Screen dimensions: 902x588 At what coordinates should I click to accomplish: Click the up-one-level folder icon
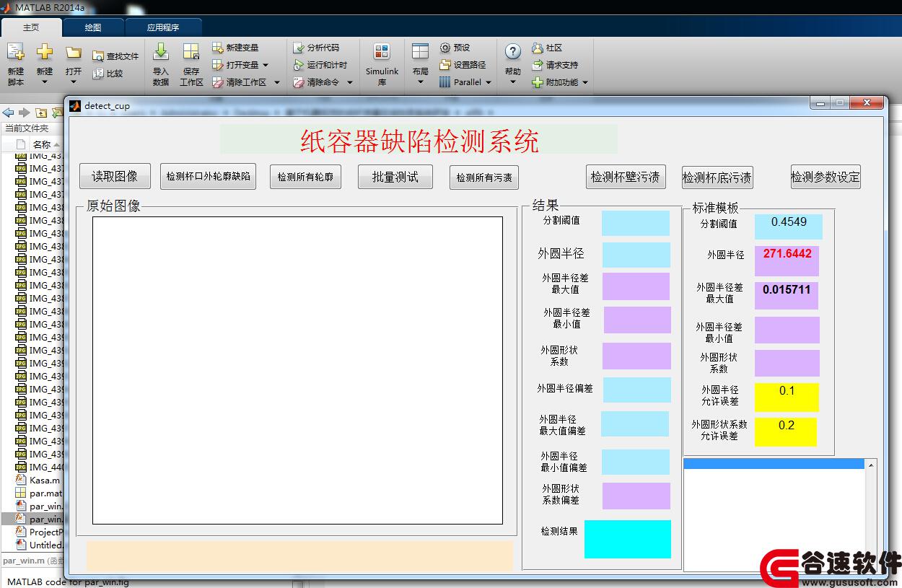41,113
